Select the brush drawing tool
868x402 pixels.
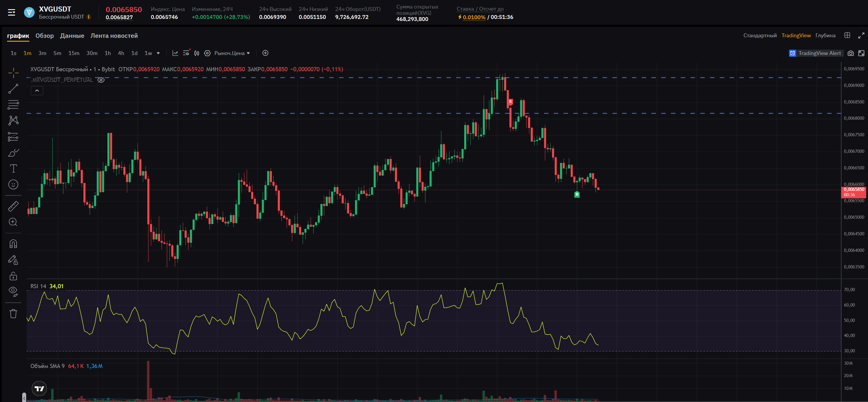click(x=13, y=153)
